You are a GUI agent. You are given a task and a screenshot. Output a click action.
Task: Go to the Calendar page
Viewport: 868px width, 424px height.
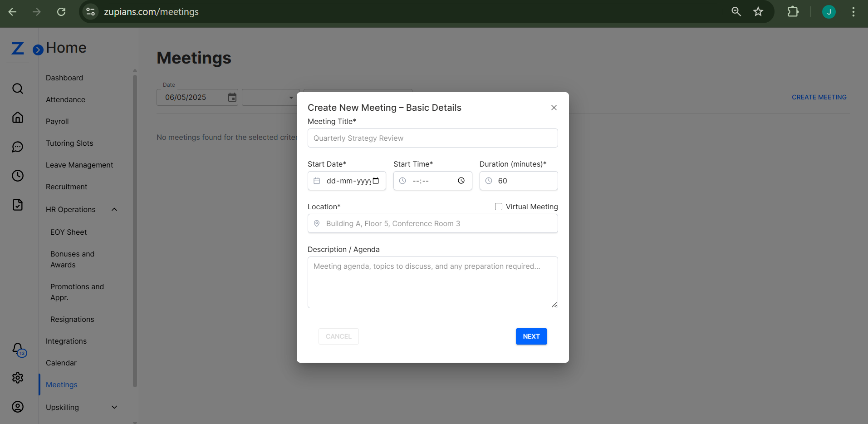pos(61,363)
